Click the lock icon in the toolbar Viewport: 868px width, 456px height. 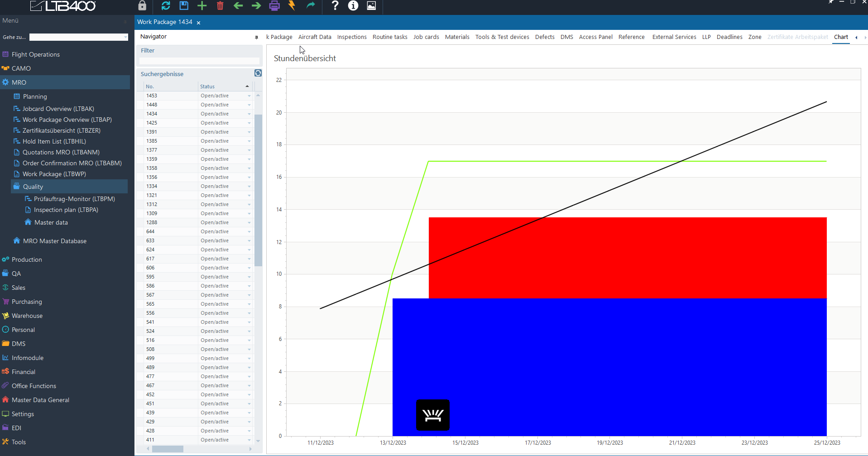tap(142, 6)
